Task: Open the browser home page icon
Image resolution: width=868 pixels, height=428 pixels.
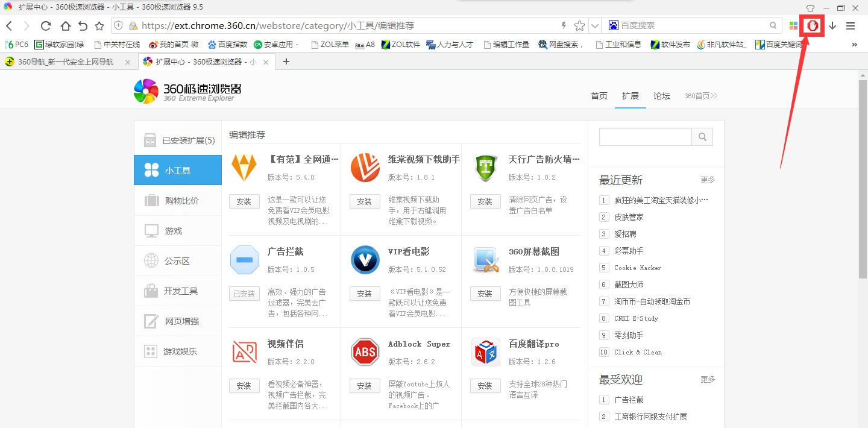Action: [65, 26]
